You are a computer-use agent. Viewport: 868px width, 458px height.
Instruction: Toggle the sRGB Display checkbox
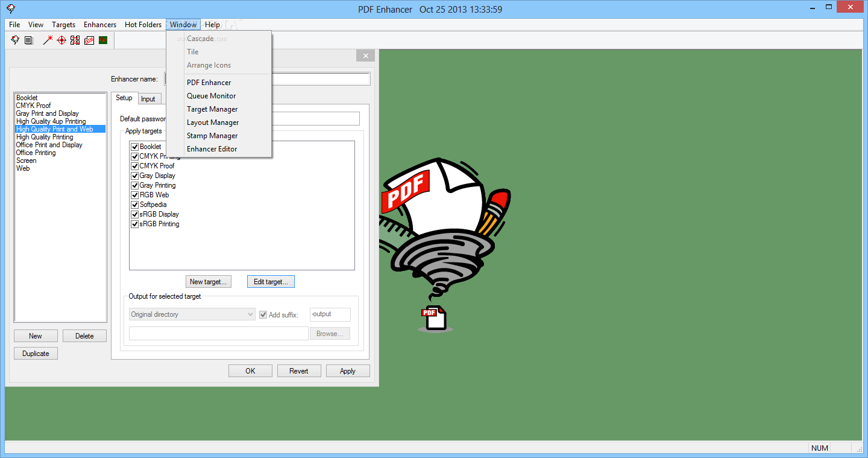[135, 214]
